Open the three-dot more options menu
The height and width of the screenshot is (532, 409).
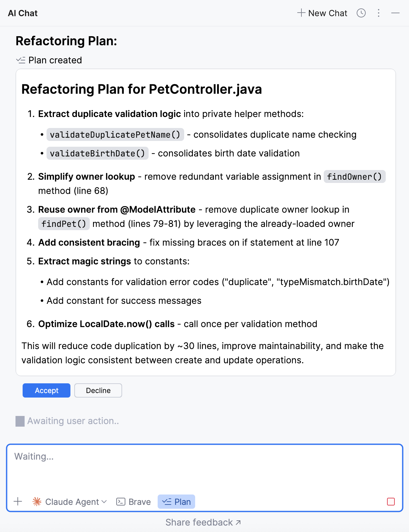[379, 13]
